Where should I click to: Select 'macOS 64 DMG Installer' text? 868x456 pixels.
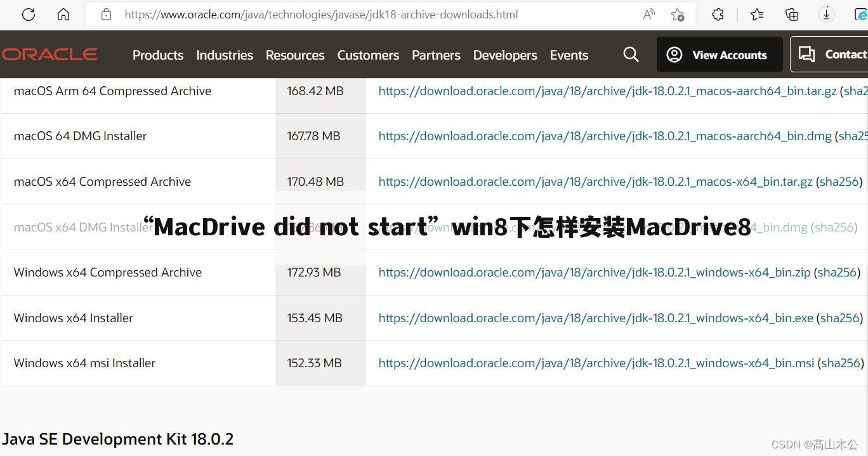tap(80, 136)
